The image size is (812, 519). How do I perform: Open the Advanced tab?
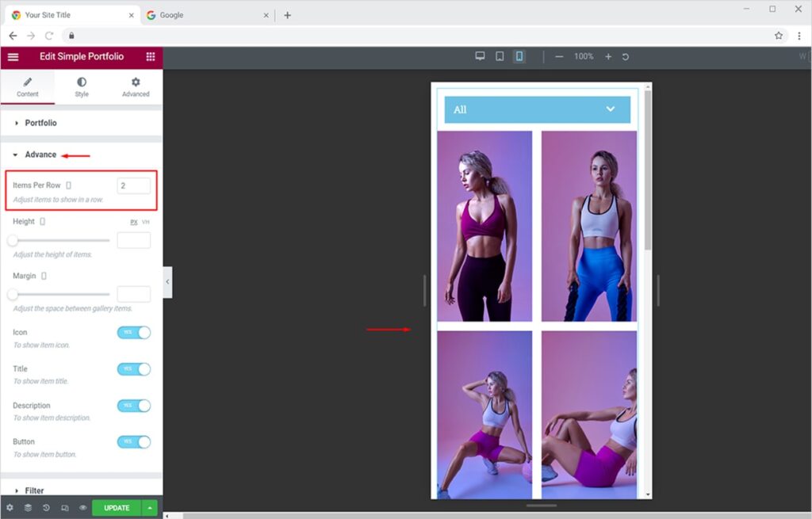coord(136,87)
